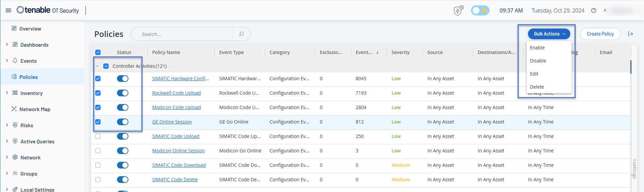Open Overview from the sidebar
Viewport: 644px width, 192px height.
tap(30, 29)
